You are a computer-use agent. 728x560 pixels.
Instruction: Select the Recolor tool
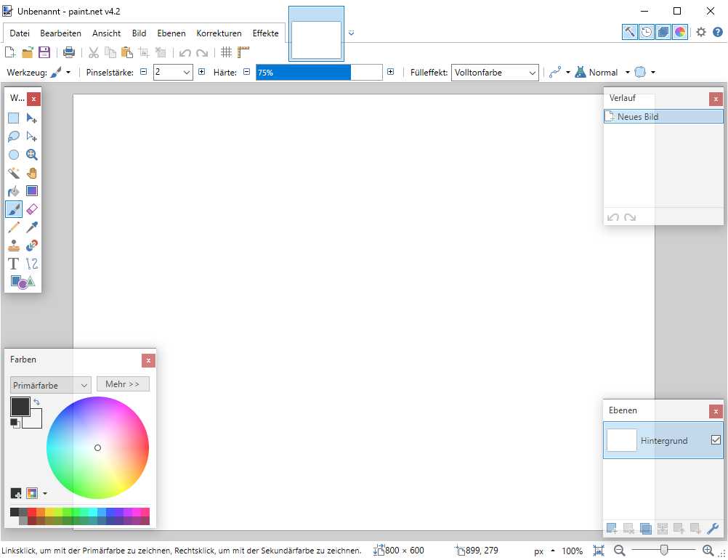[31, 245]
